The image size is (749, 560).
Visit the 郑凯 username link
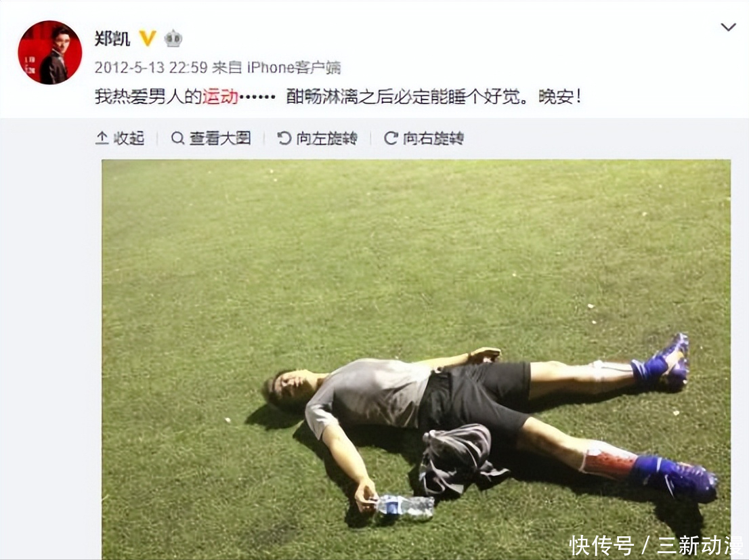[112, 38]
